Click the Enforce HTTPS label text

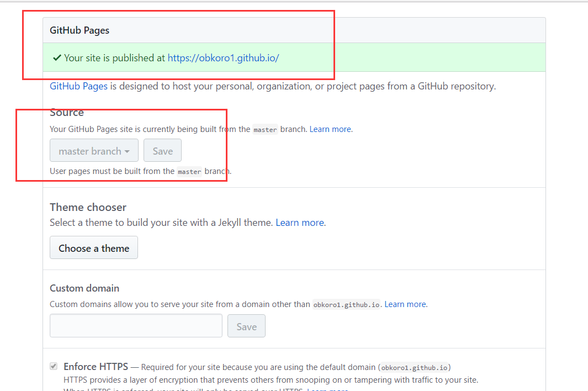pos(96,367)
